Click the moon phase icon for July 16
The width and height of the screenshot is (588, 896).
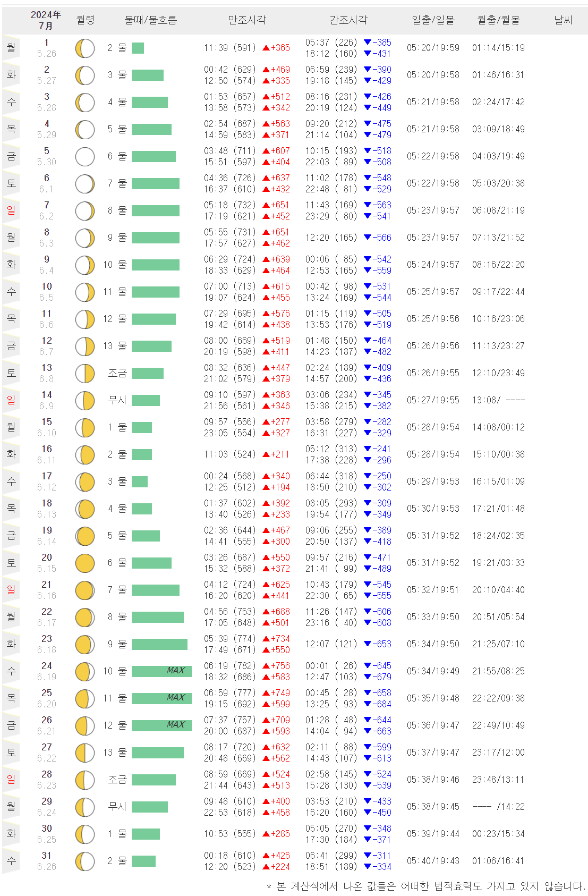pos(85,455)
